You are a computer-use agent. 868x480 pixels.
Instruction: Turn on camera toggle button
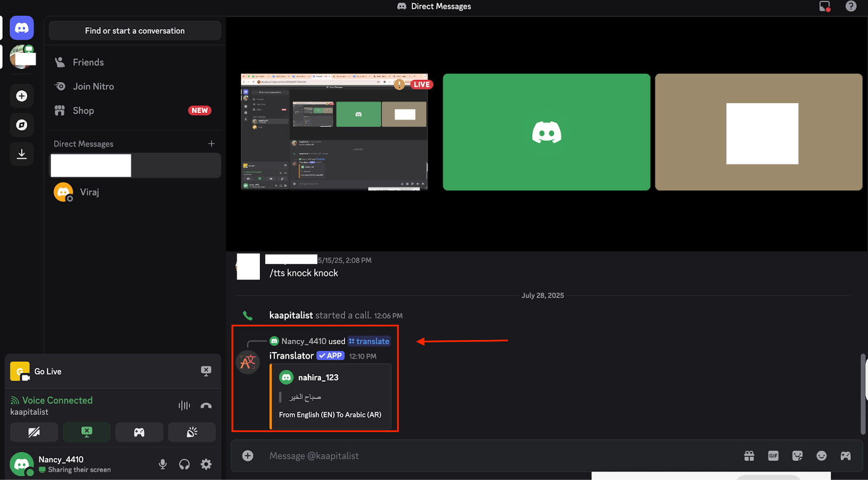[34, 432]
